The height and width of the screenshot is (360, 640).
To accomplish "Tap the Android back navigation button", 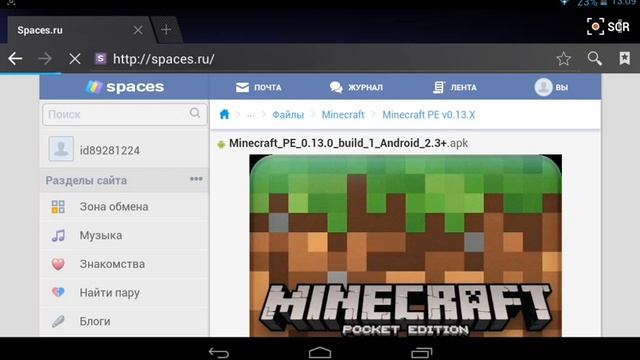I will pos(219,352).
